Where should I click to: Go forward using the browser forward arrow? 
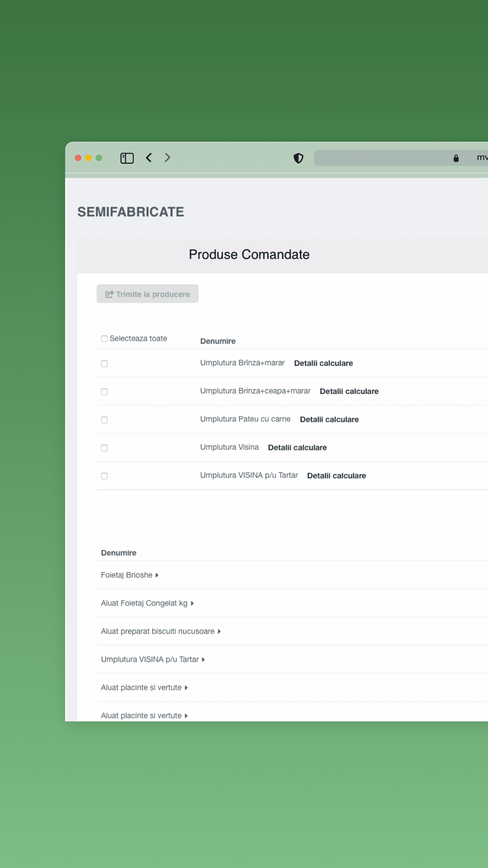[x=167, y=158]
